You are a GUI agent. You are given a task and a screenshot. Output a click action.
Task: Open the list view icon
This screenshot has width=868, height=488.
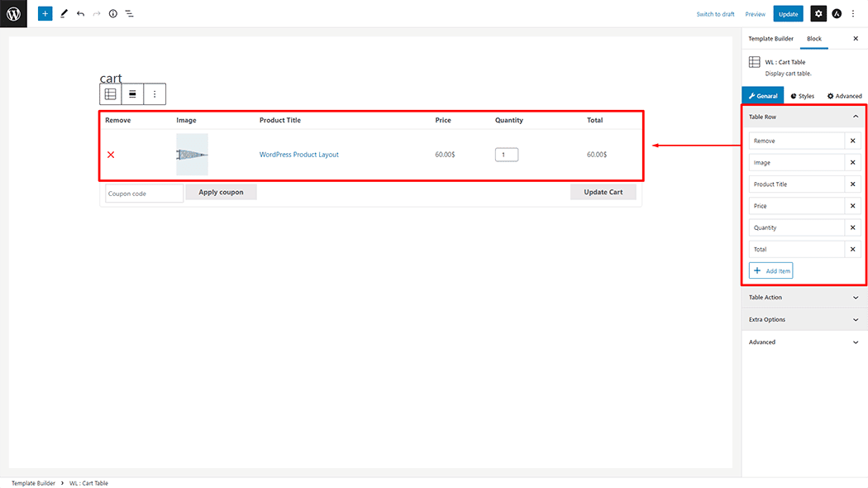point(130,14)
